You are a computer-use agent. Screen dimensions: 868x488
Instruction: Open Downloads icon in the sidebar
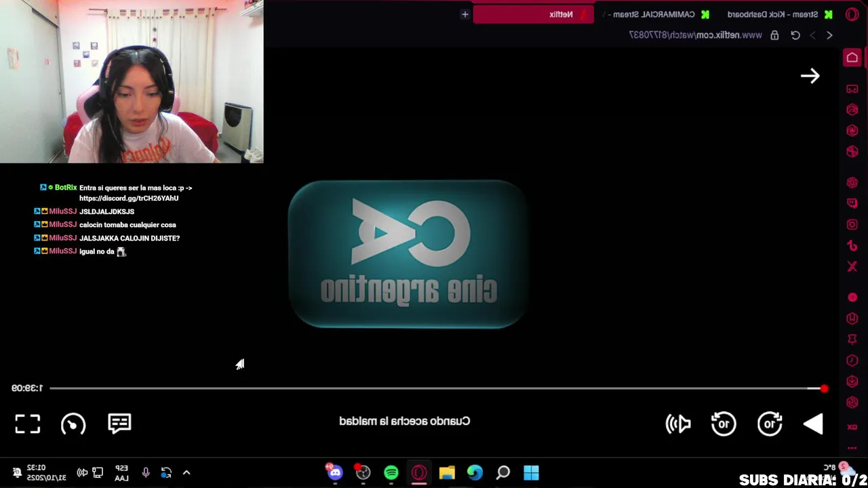point(852,382)
